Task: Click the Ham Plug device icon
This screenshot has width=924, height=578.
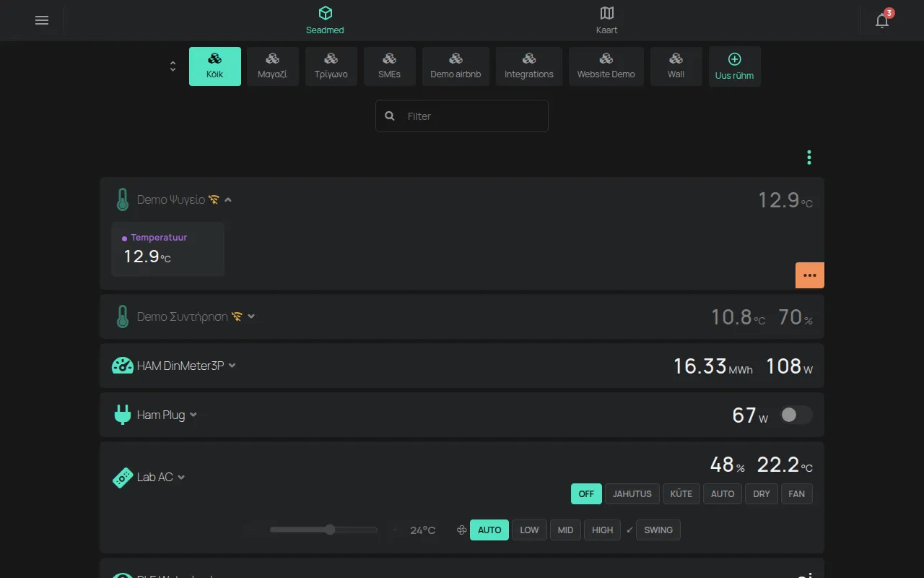Action: 122,415
